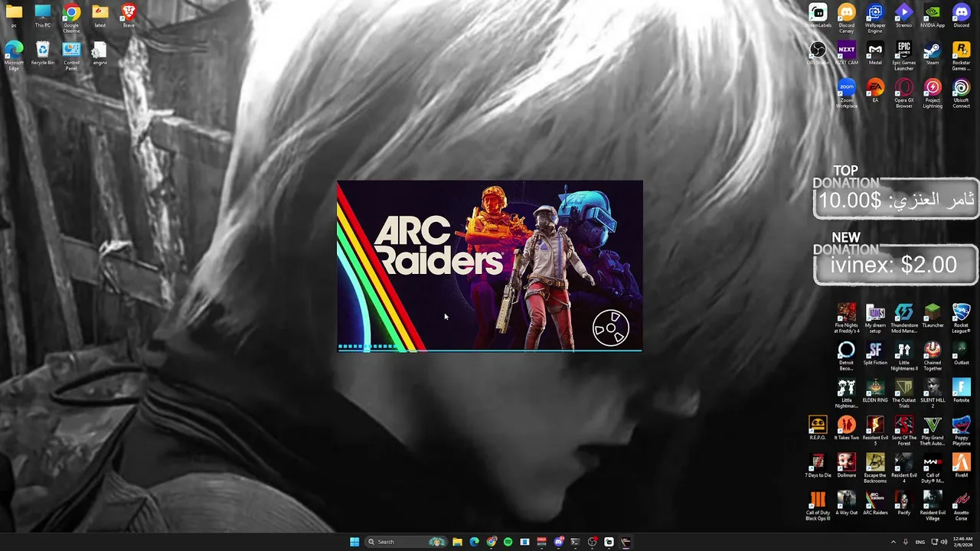This screenshot has height=551, width=980.
Task: Select Call of Duty Black Ops III icon
Action: tap(818, 506)
